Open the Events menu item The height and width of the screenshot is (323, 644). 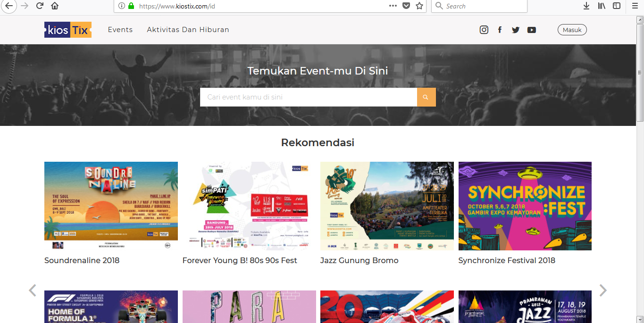pyautogui.click(x=120, y=30)
